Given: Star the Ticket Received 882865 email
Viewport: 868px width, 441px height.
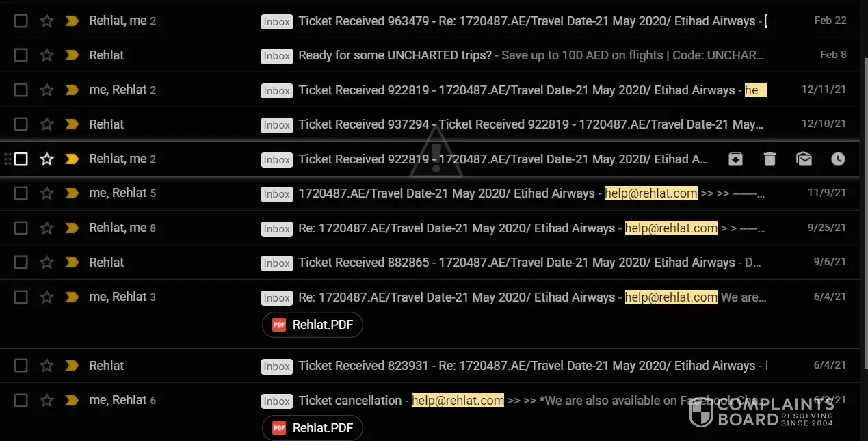Looking at the screenshot, I should 47,263.
